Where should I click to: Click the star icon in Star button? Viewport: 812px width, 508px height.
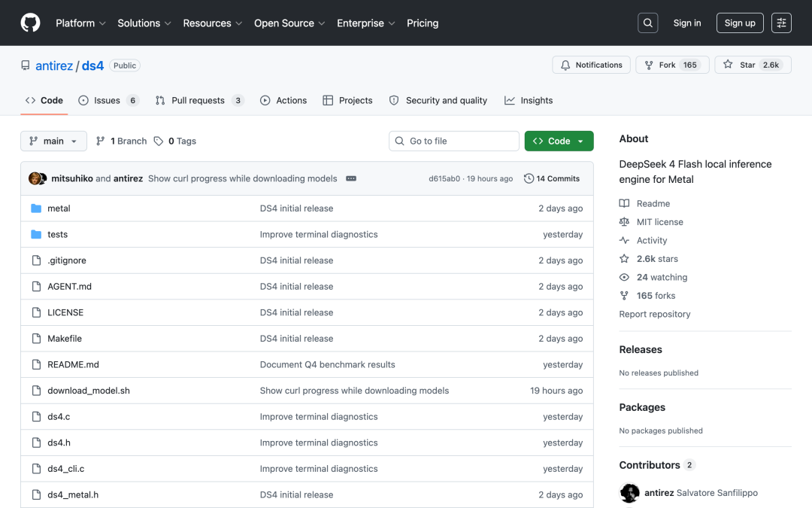click(728, 64)
